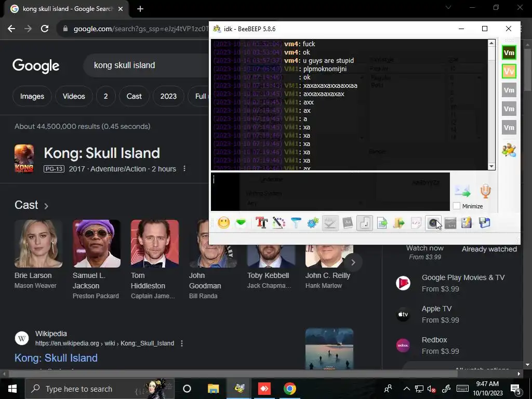Click the Kong Skull Island poster thumbnail
This screenshot has width=532, height=399.
24,158
